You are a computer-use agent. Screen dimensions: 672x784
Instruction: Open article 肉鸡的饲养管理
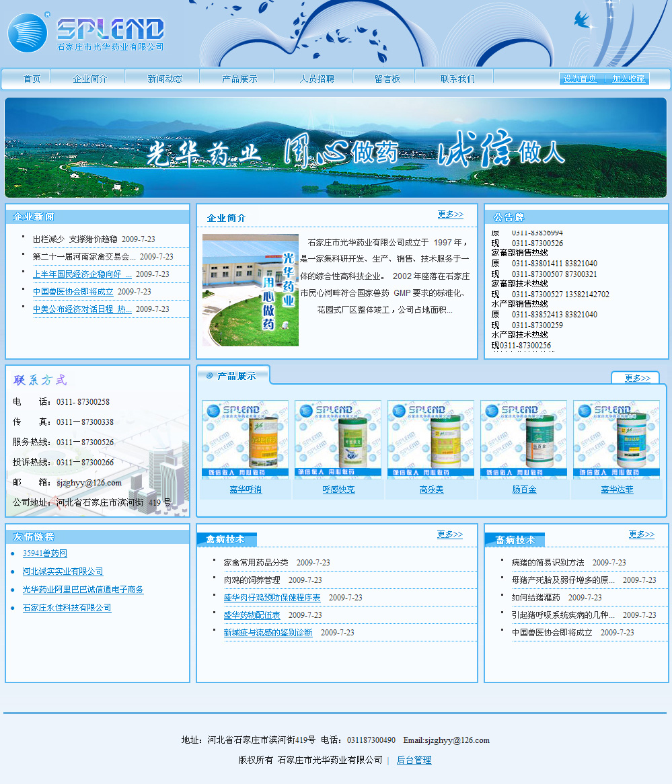(252, 580)
